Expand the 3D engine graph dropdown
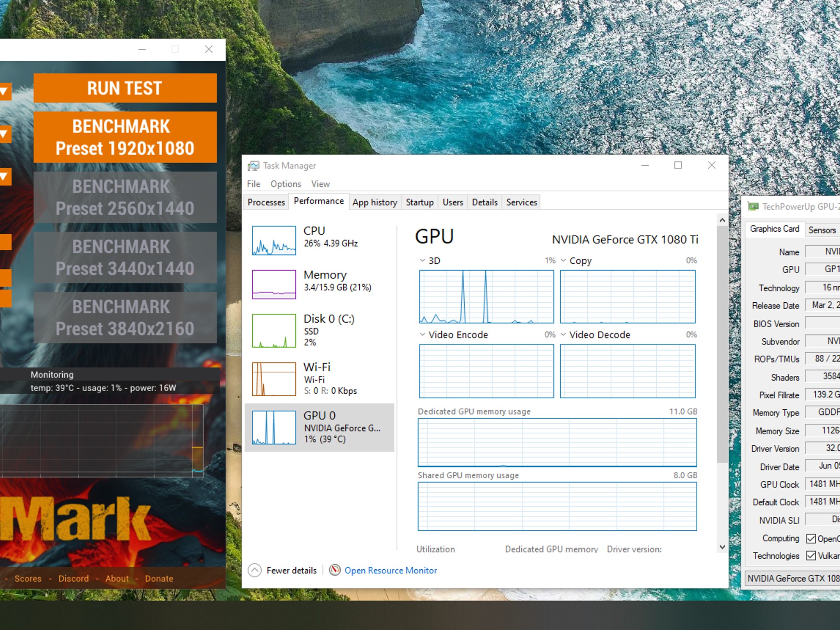Screen dimensions: 840x630 (x=422, y=260)
